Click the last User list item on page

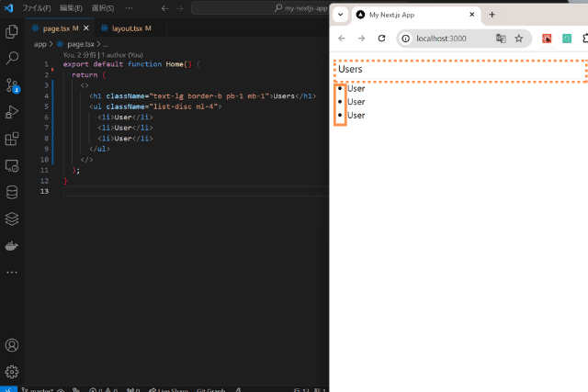(x=356, y=116)
